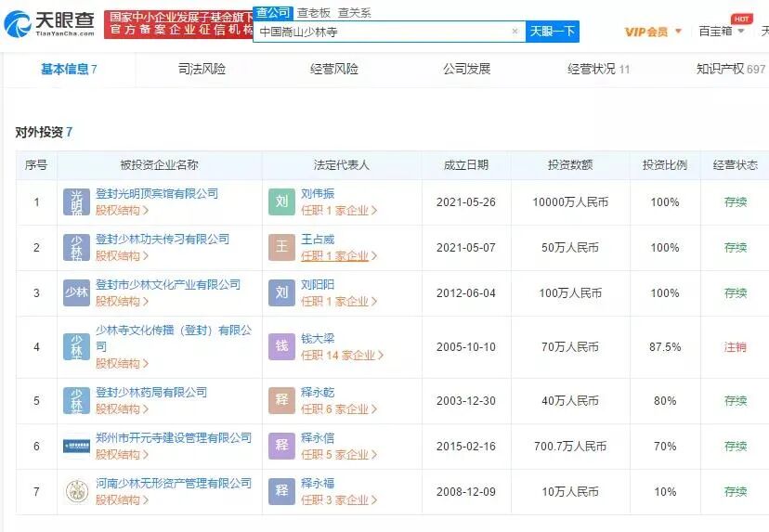This screenshot has height=532, width=769.
Task: Open company link 河南少林无形资产管理有限公司
Action: point(174,484)
